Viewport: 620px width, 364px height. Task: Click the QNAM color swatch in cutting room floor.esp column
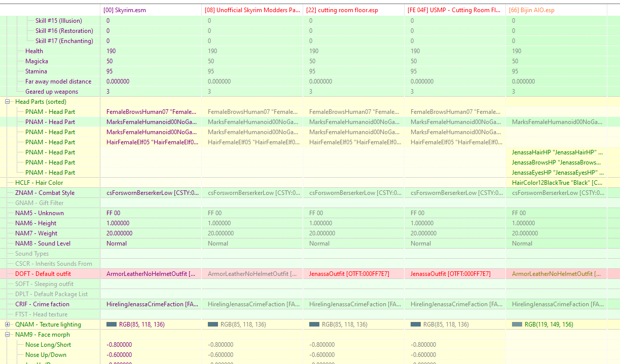point(314,325)
